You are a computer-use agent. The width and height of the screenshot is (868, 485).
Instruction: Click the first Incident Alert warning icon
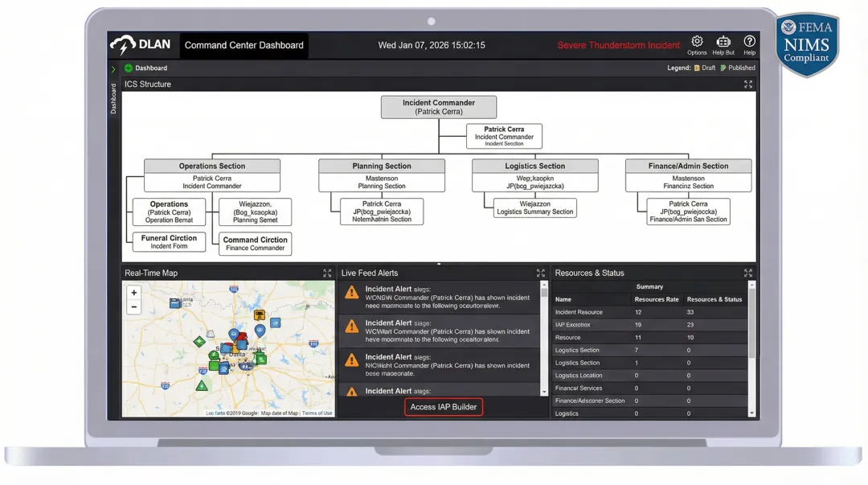(351, 293)
